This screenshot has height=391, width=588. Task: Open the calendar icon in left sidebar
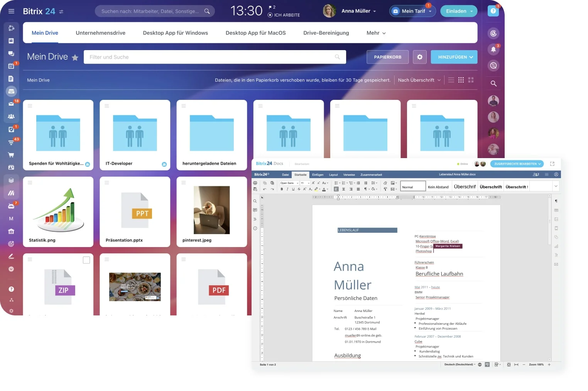pos(11,66)
